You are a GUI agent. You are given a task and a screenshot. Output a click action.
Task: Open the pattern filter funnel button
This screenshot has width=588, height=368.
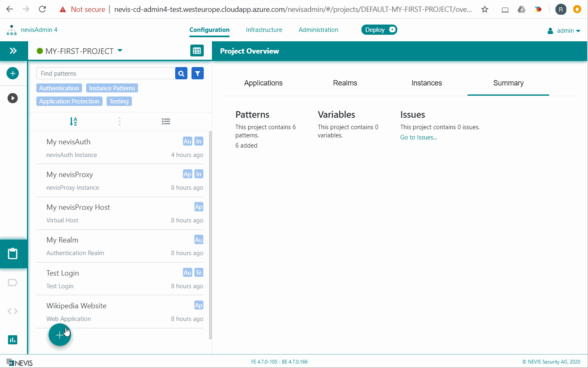(x=198, y=74)
